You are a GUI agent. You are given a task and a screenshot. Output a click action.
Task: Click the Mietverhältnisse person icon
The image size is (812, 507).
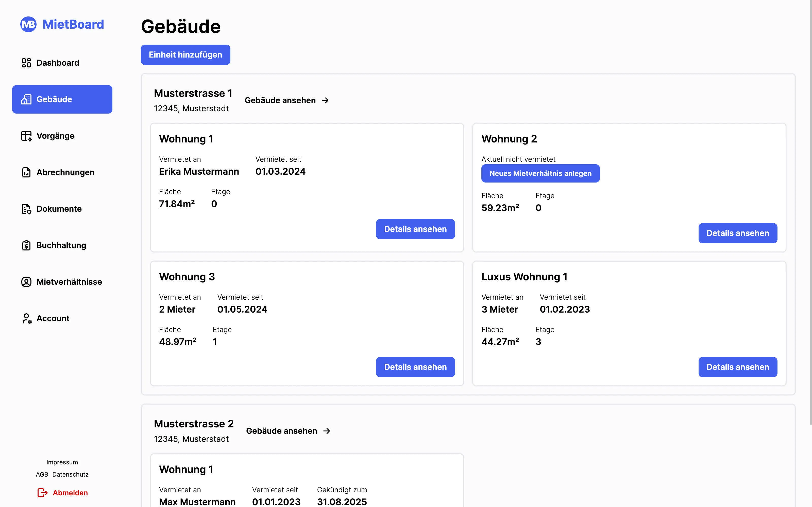click(x=26, y=282)
